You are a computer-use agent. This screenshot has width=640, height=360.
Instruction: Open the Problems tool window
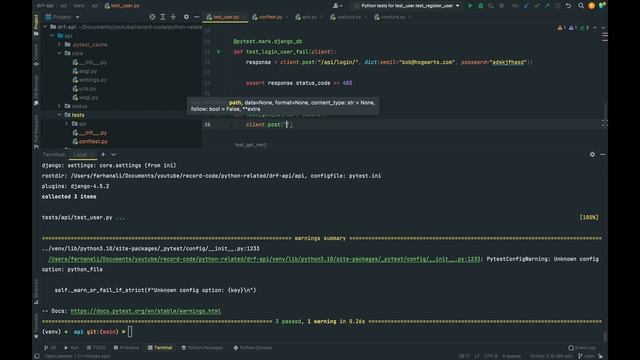coord(127,348)
